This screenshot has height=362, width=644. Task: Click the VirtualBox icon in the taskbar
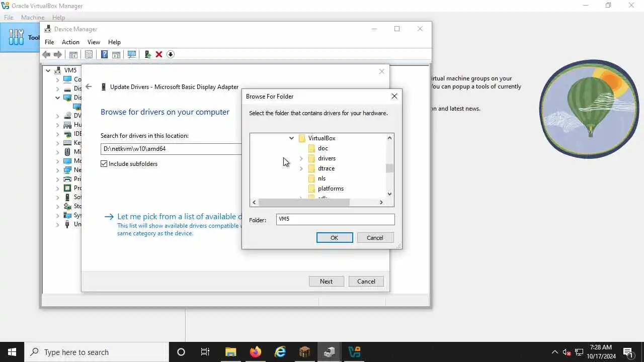[x=355, y=352]
